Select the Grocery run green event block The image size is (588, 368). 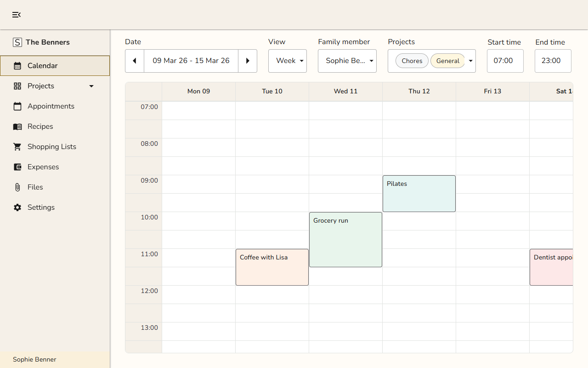tap(345, 239)
